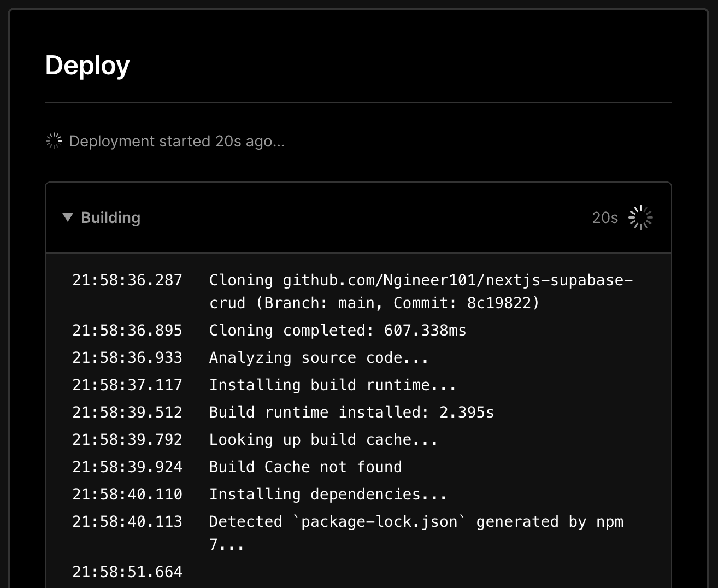Click the loading spinner beside 20s timer
The height and width of the screenshot is (588, 718).
click(x=640, y=216)
